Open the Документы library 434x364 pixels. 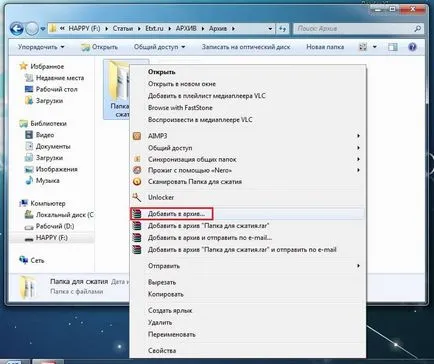tap(48, 146)
